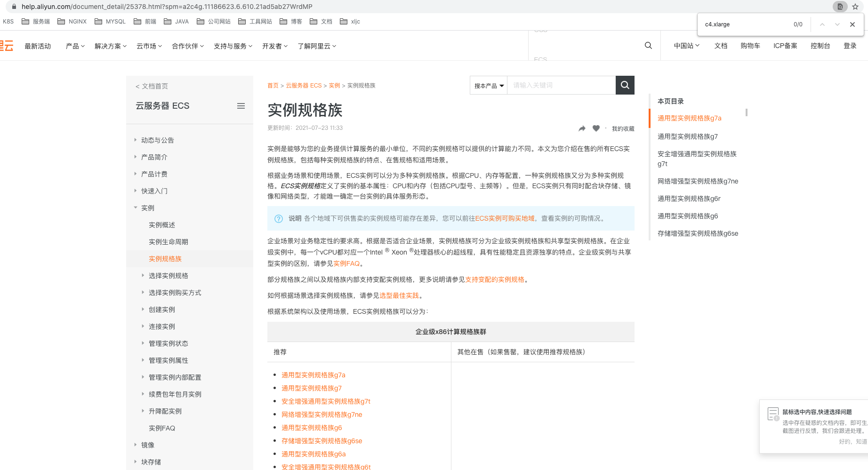The height and width of the screenshot is (470, 868).
Task: Open the 工具网站 bookmarks folder
Action: pyautogui.click(x=255, y=22)
